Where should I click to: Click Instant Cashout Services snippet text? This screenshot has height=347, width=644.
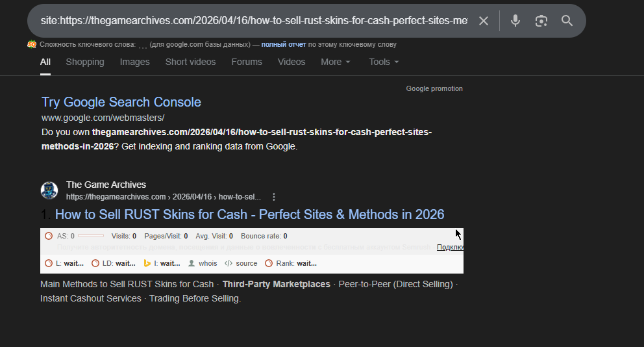point(91,298)
